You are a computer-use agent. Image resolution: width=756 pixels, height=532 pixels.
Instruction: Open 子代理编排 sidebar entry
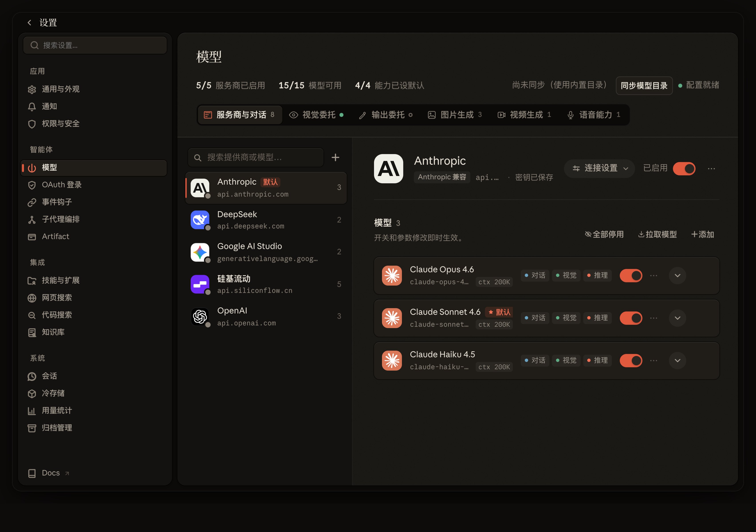click(x=94, y=219)
